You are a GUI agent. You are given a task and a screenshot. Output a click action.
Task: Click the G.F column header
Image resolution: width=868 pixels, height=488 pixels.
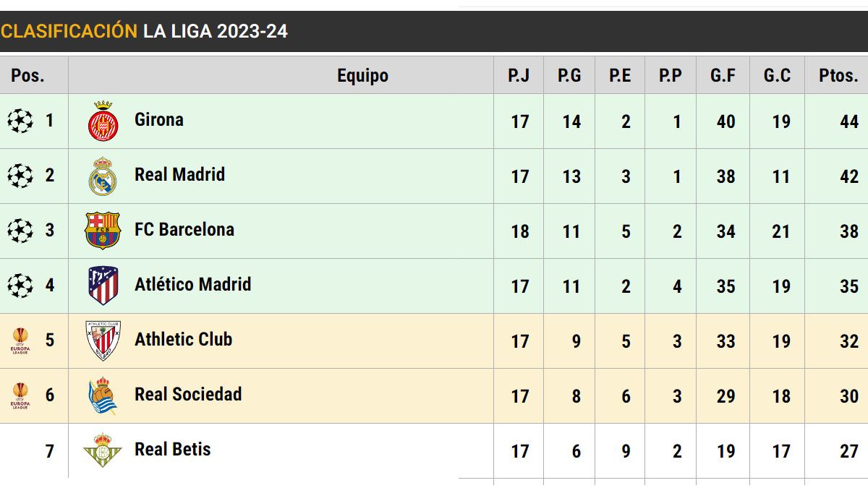(x=723, y=75)
